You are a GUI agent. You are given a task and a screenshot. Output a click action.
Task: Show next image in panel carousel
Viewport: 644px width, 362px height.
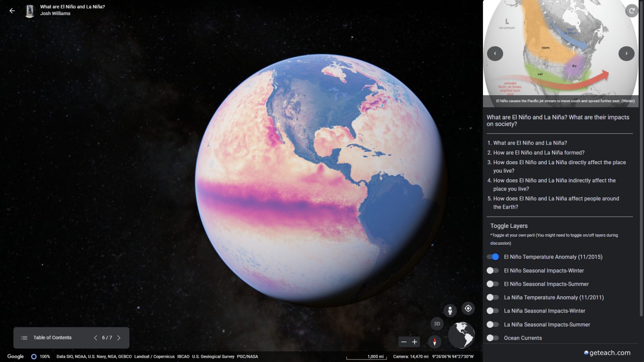[x=626, y=53]
